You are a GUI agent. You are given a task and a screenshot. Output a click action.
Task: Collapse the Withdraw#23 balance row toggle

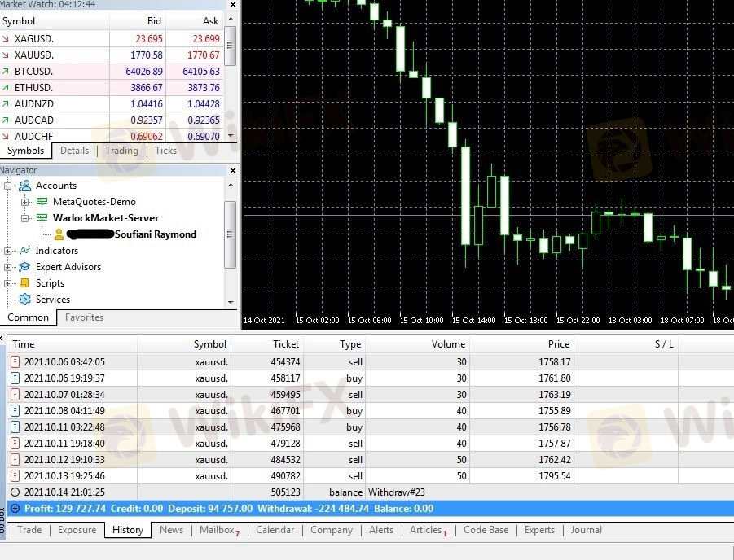15,492
